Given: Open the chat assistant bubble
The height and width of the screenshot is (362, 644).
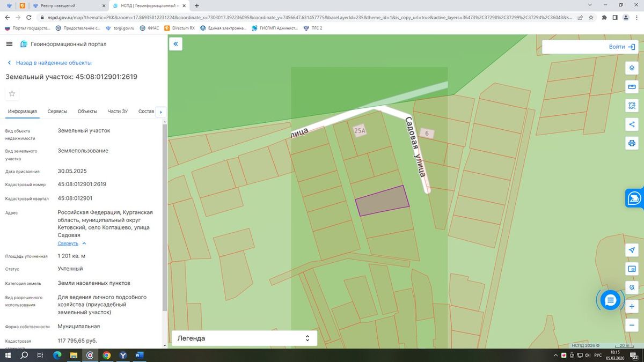Looking at the screenshot, I should pyautogui.click(x=610, y=300).
